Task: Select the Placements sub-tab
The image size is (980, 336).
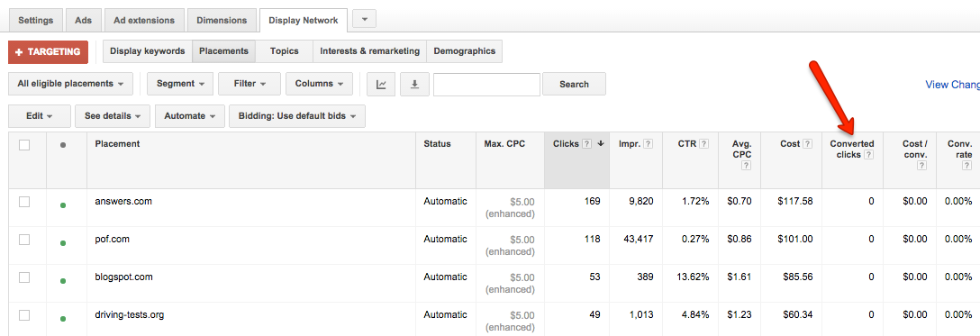Action: pos(223,51)
